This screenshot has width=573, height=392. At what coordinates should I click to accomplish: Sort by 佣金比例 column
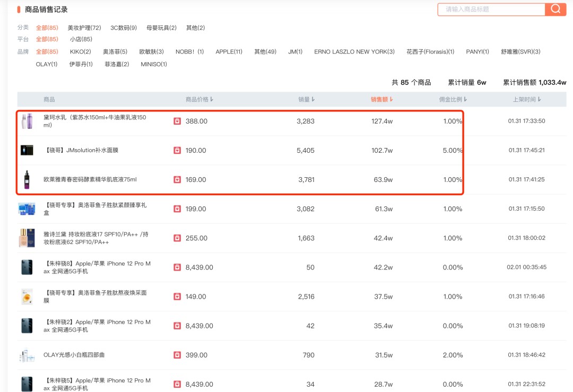tap(453, 99)
